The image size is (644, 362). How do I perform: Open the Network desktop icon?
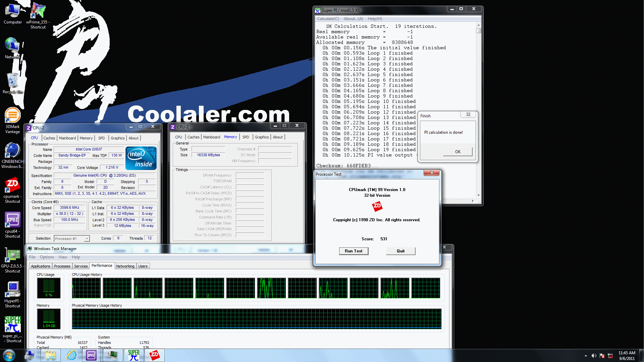(13, 48)
